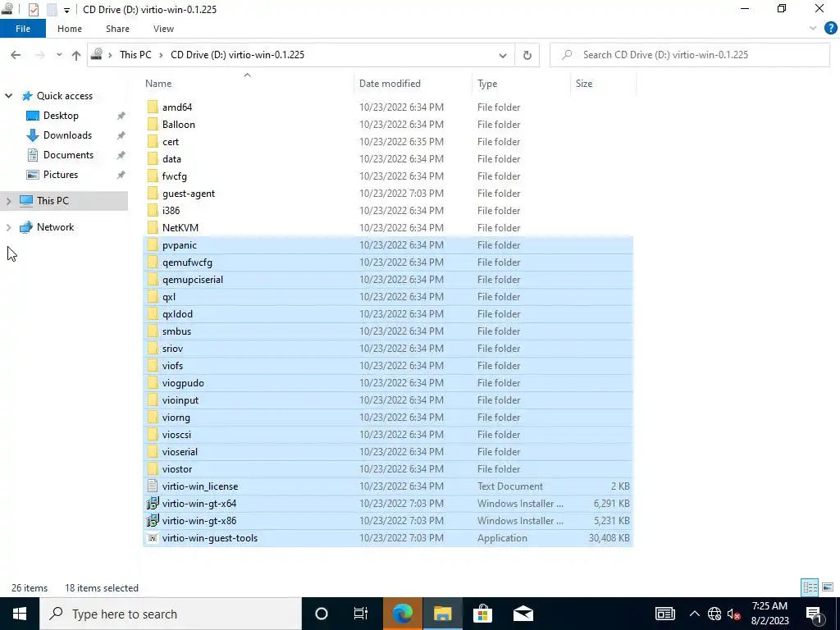Viewport: 840px width, 630px height.
Task: Select the i386 folder row
Action: click(x=388, y=211)
